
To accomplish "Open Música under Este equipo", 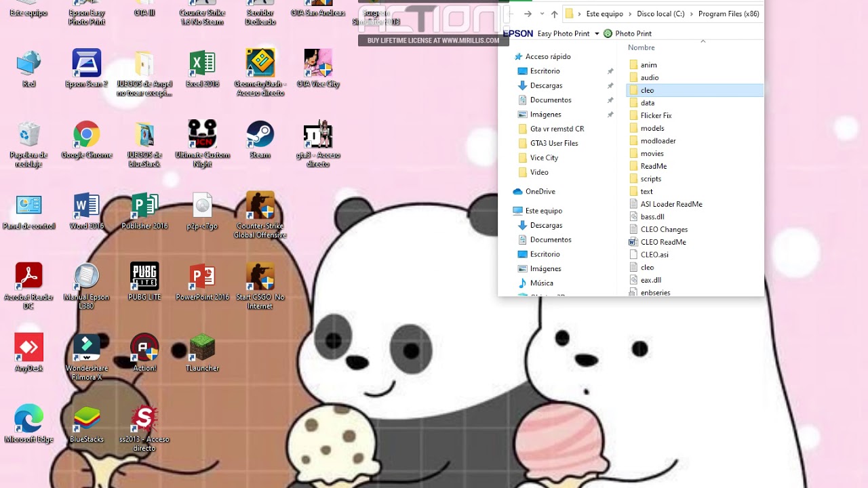I will click(541, 283).
